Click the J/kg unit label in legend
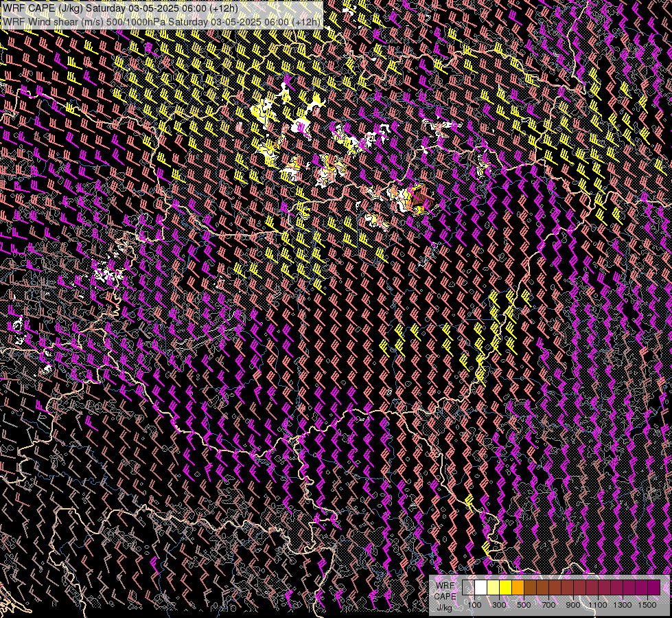672x618 pixels. (x=444, y=608)
